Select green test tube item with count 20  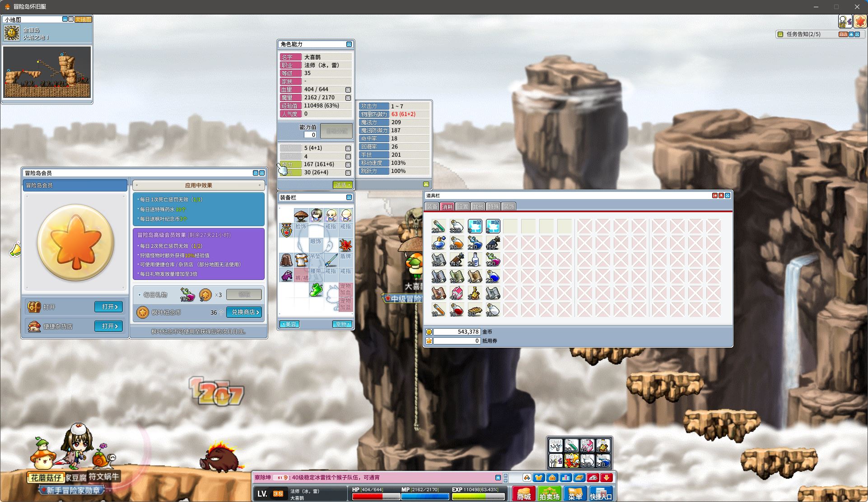point(438,226)
